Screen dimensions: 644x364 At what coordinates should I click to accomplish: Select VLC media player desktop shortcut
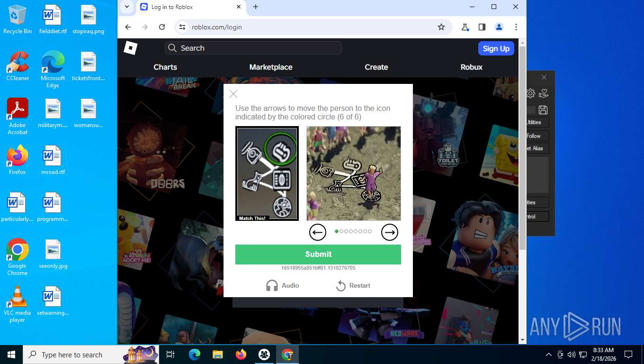click(x=18, y=304)
